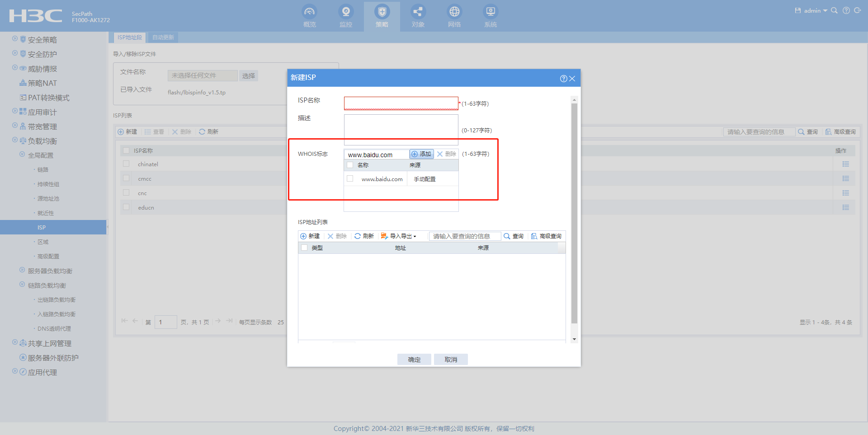Expand the 安全策略 sidebar section
Screen dimensions: 868x435
15,39
